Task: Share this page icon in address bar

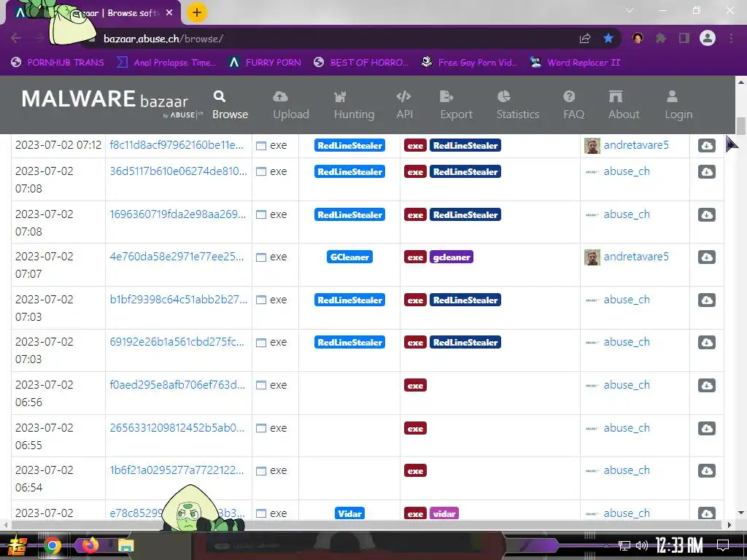Action: pyautogui.click(x=585, y=38)
